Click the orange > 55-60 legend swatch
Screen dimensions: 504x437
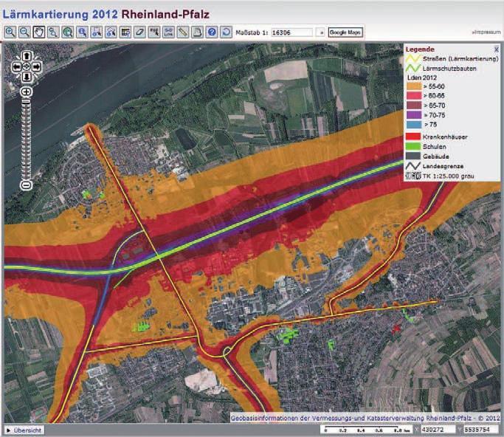[413, 86]
